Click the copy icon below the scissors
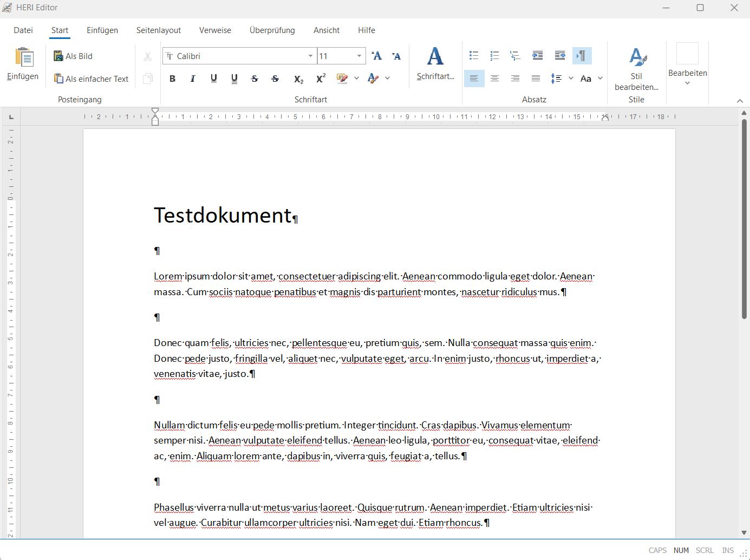The height and width of the screenshot is (560, 750). [147, 79]
